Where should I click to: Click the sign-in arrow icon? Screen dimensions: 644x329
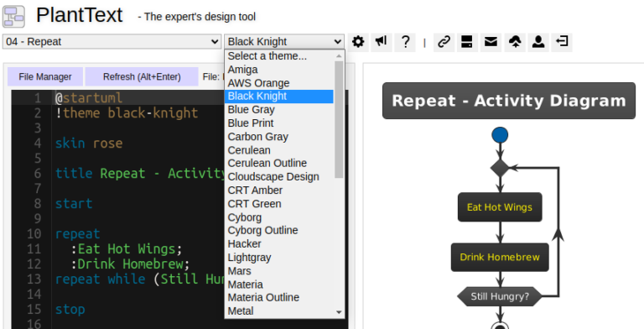(x=562, y=42)
